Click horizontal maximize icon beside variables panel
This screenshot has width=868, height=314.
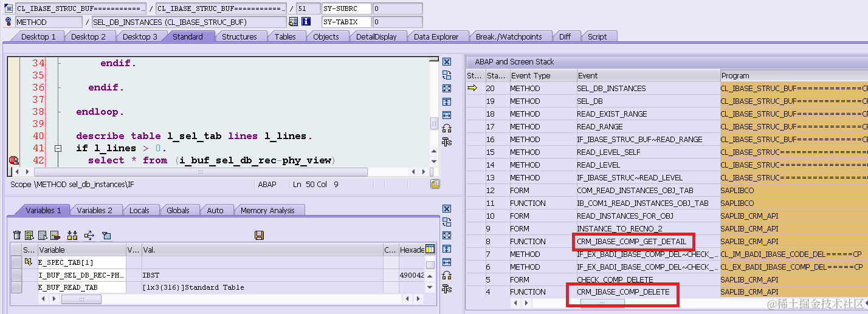tap(447, 262)
